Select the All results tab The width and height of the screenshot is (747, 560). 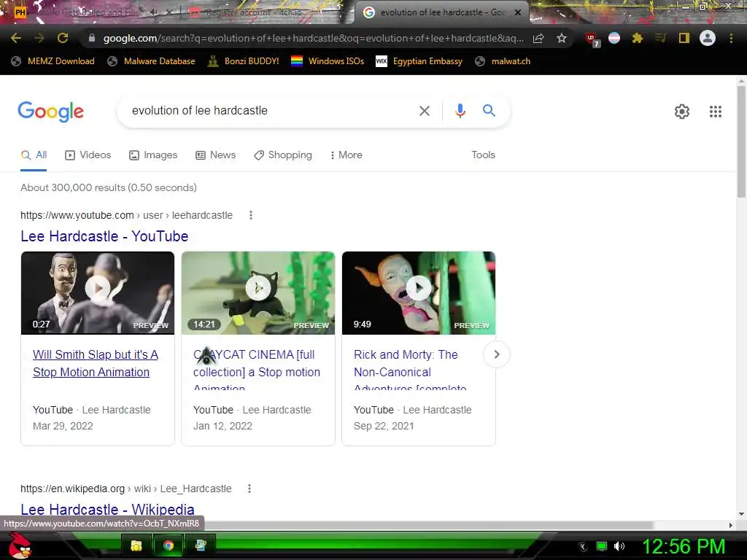pos(34,155)
